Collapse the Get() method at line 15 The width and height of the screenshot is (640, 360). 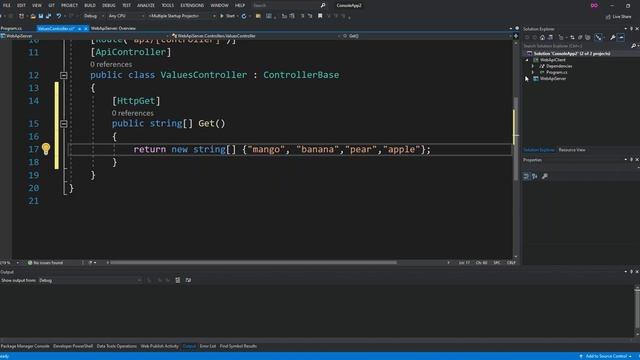(x=64, y=123)
